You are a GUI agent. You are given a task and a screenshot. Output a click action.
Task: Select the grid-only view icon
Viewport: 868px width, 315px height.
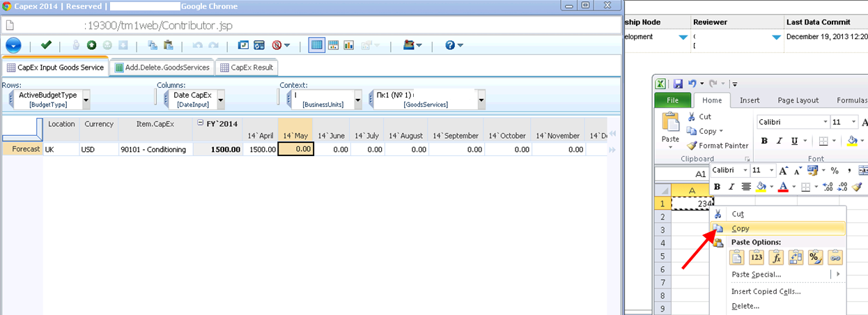tap(316, 45)
